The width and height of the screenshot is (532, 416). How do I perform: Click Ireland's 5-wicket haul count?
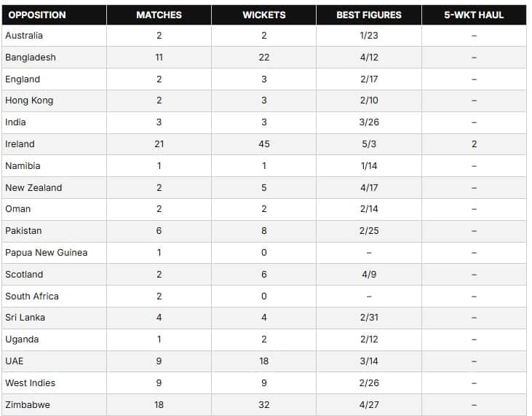tap(474, 144)
